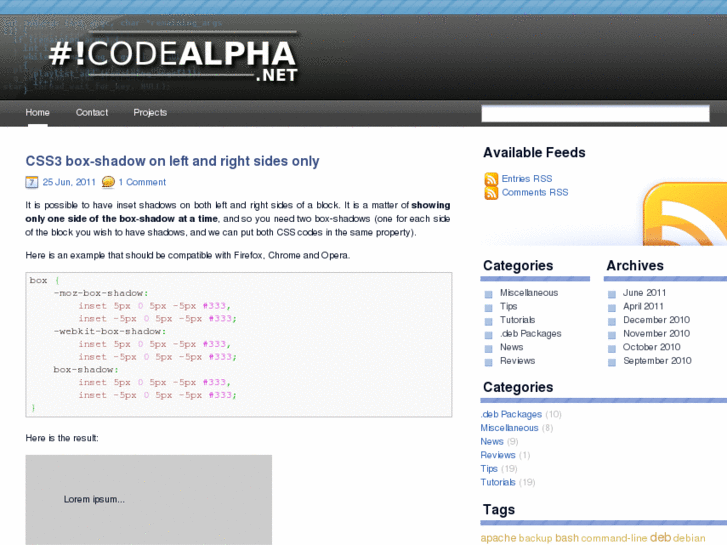Click the command-line tag

[614, 538]
